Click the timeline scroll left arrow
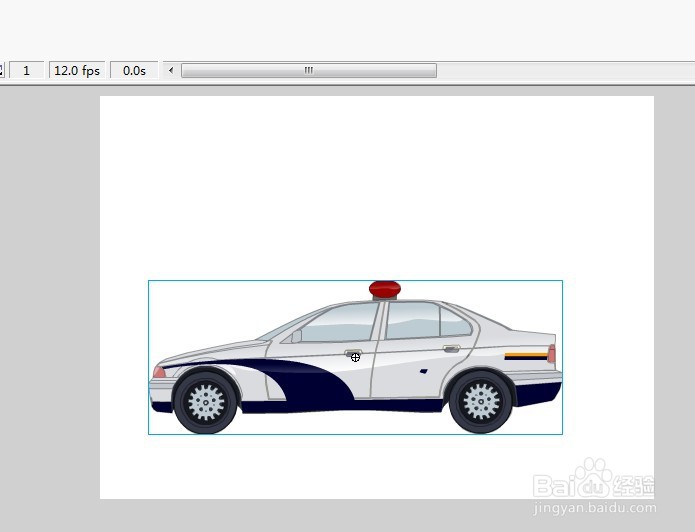695x532 pixels. point(171,70)
